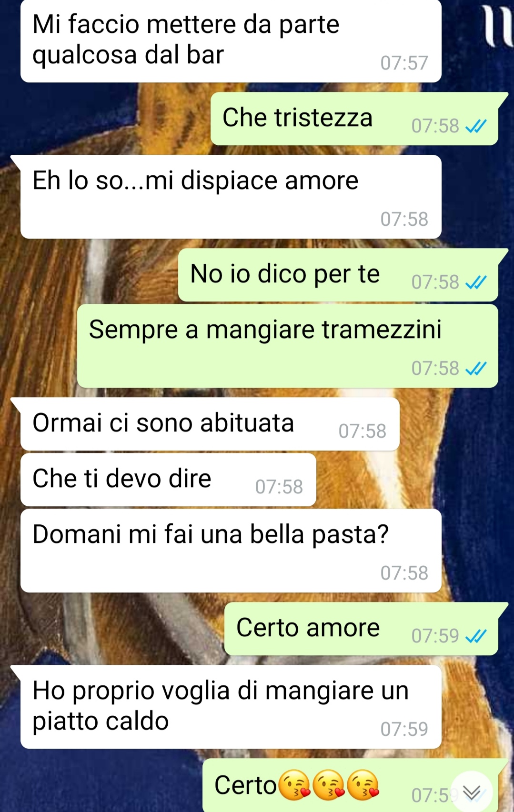This screenshot has height=812, width=514.
Task: Tap the middle kiss emoji in last message
Action: [329, 785]
